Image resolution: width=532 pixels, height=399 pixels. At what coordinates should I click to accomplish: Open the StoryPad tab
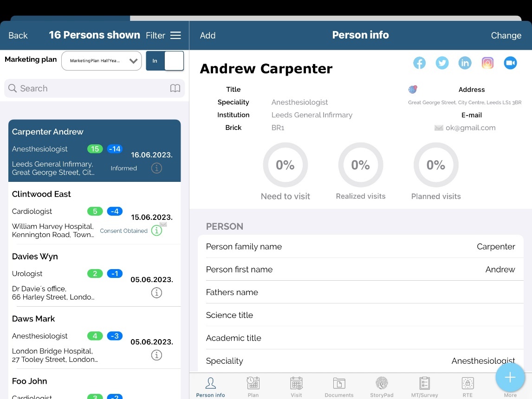coord(382,387)
